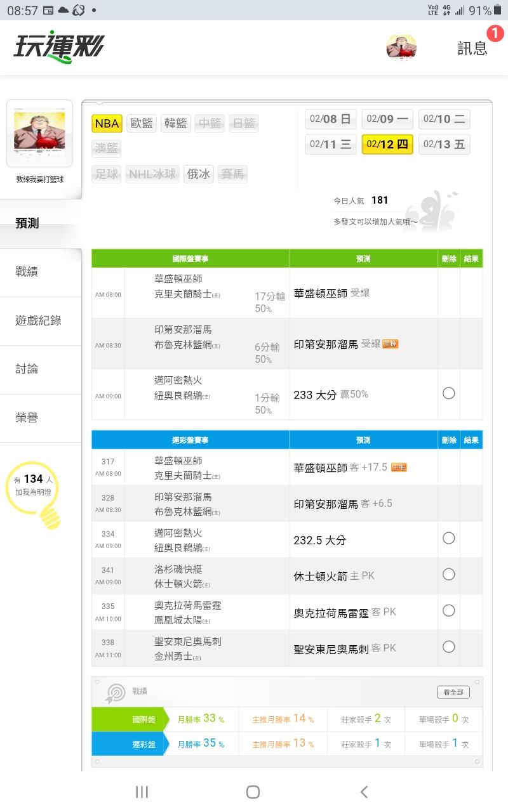Click the 看全部 button
Screen dimensions: 508x812
(453, 692)
